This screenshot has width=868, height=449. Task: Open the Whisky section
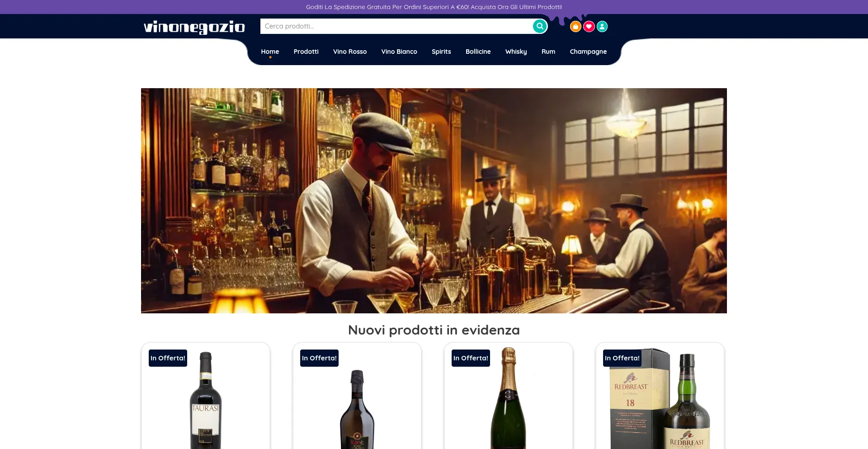click(515, 51)
